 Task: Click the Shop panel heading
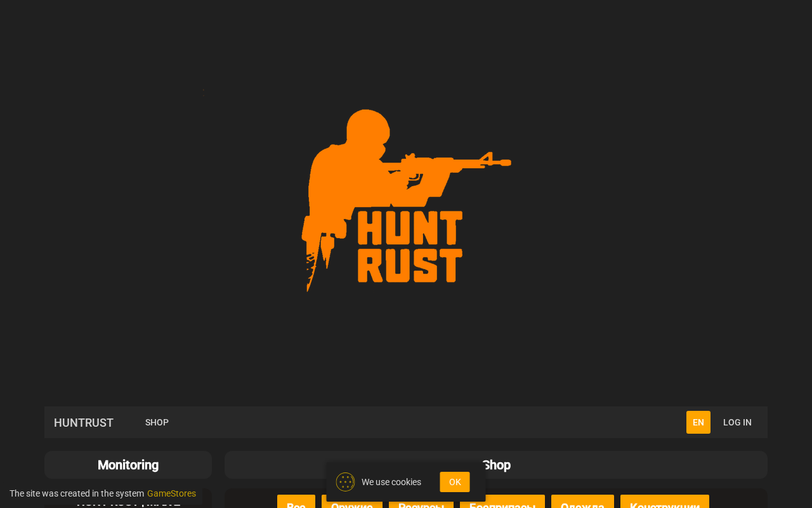[x=496, y=465]
